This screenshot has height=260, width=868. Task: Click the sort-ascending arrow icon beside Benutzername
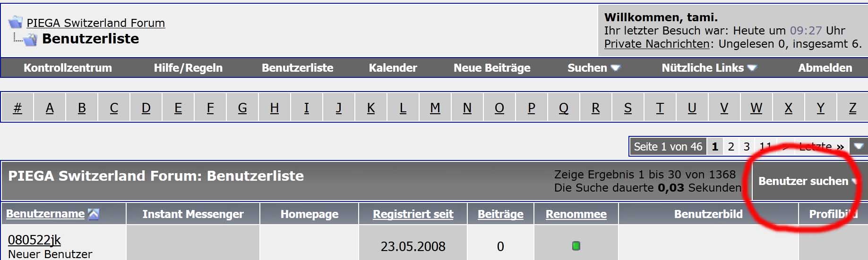pos(94,214)
